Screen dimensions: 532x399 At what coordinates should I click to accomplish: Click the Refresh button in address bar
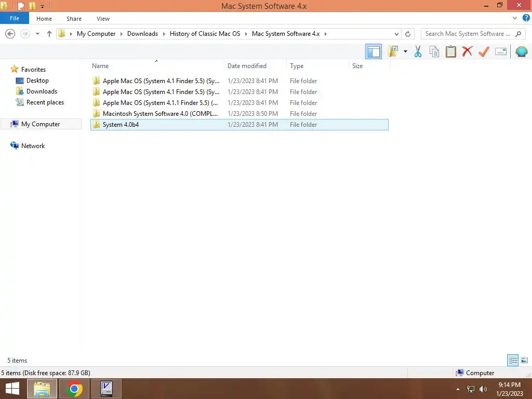point(408,34)
